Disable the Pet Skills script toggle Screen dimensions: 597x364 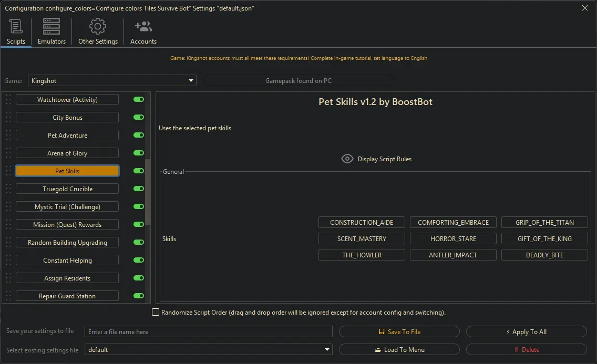139,171
